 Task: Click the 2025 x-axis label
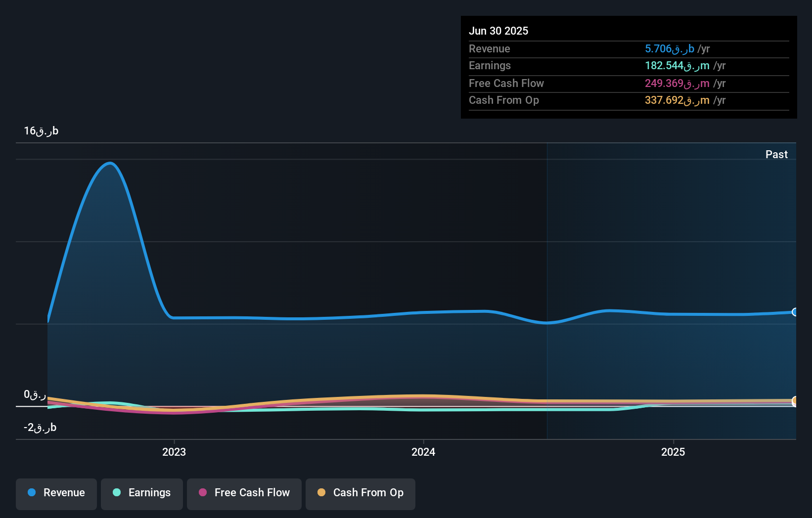click(x=673, y=452)
